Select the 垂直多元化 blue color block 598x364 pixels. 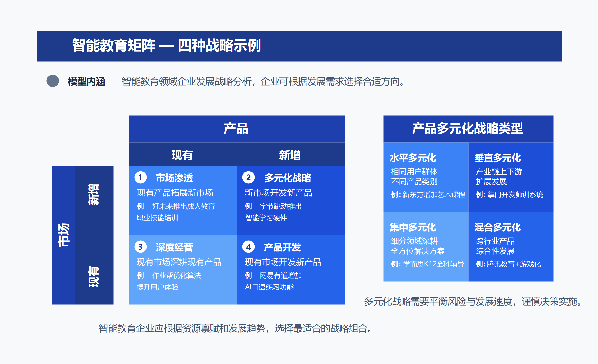511,176
